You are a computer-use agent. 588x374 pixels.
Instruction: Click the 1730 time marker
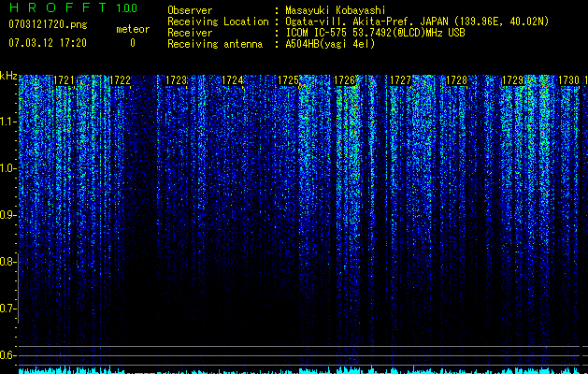pos(569,80)
